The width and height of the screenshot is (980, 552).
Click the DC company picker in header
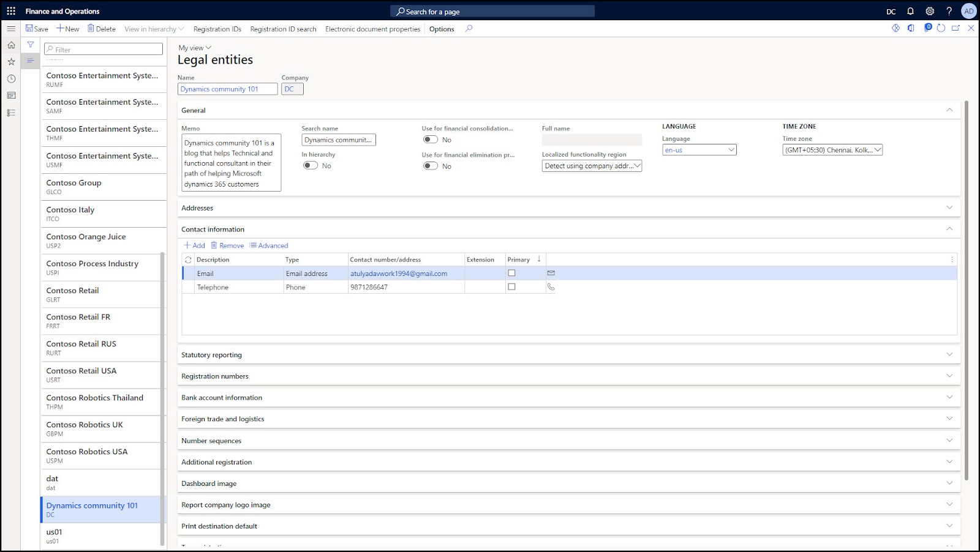point(891,11)
